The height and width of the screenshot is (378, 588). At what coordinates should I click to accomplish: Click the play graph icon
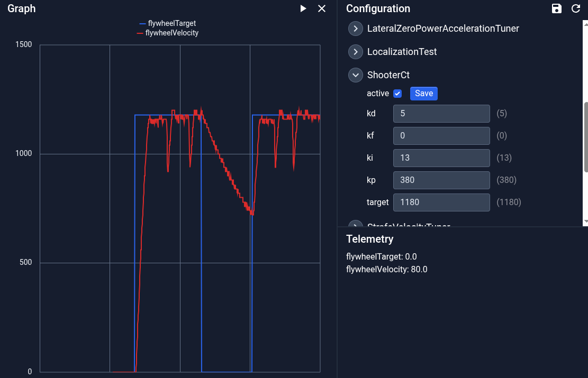303,8
